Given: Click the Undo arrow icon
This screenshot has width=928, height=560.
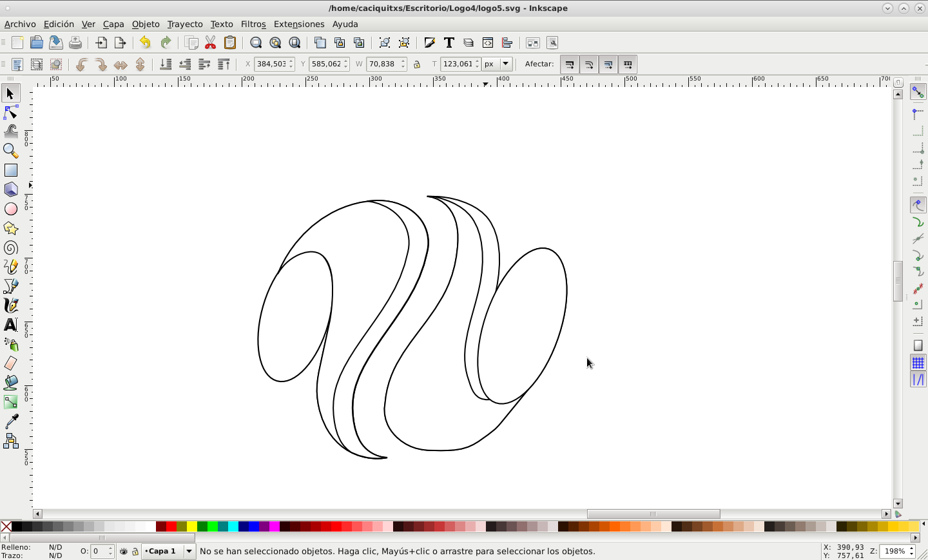Looking at the screenshot, I should (145, 43).
